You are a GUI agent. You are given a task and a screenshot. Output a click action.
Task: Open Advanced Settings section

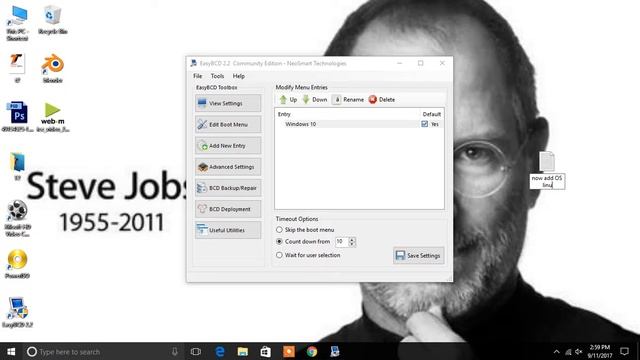(x=228, y=167)
